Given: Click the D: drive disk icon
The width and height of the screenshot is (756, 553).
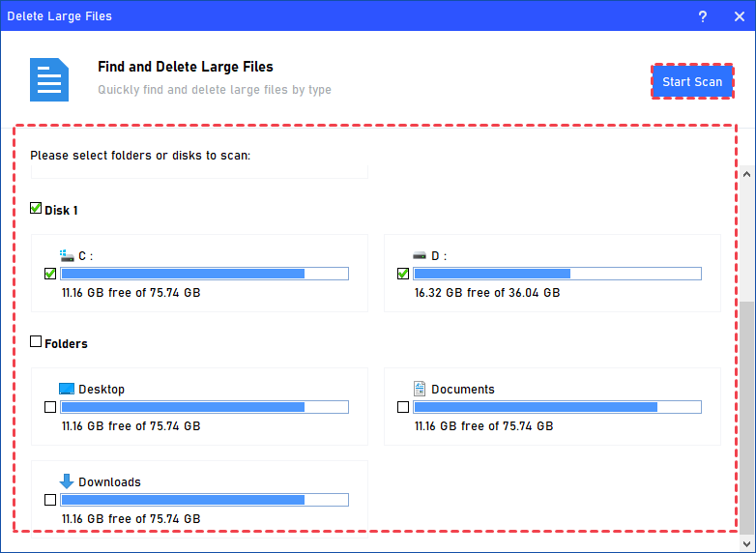Looking at the screenshot, I should coord(420,255).
